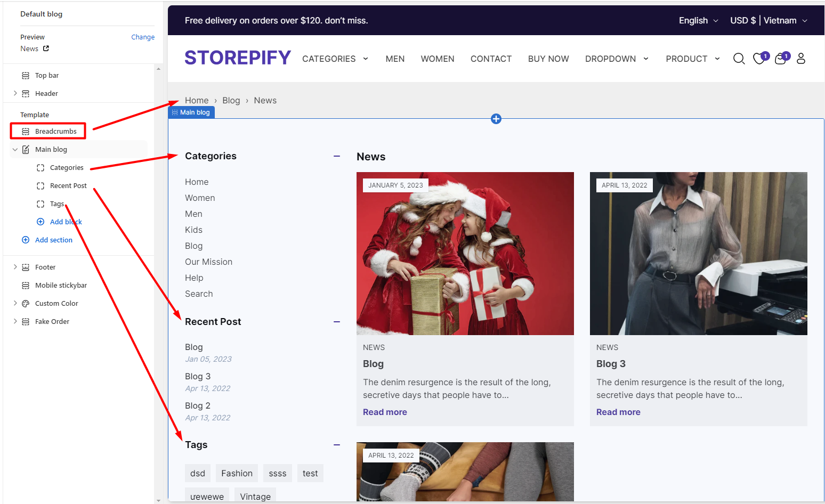The width and height of the screenshot is (825, 504).
Task: Open the Blog 2 recent post
Action: [x=198, y=406]
